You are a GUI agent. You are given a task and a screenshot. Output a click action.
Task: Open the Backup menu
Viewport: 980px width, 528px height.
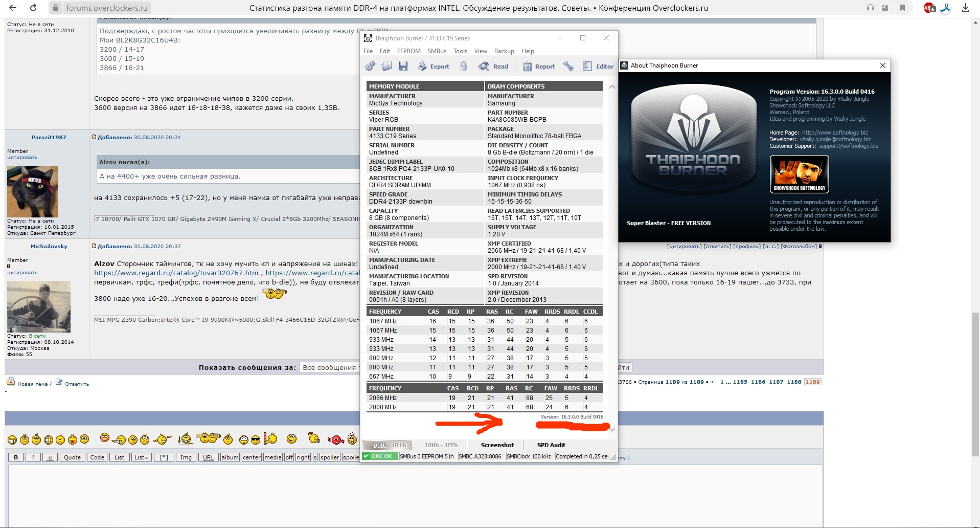pyautogui.click(x=504, y=51)
